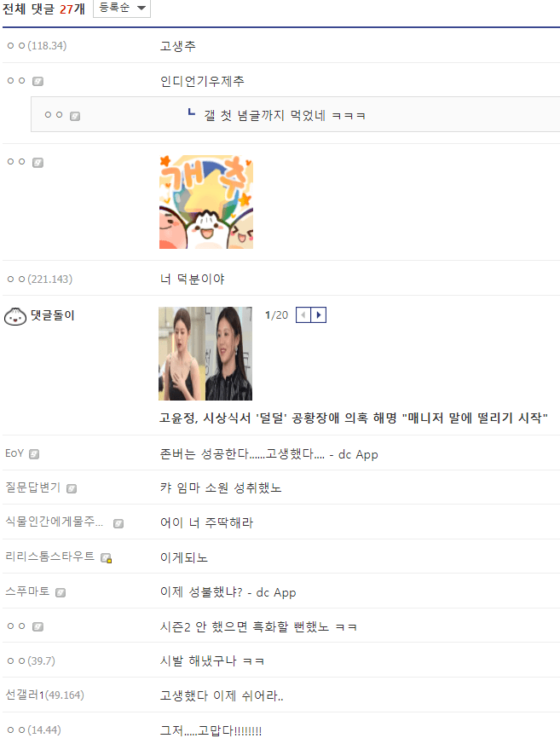
Task: Click the 선갤러1(49.164) nickname
Action: click(x=44, y=695)
